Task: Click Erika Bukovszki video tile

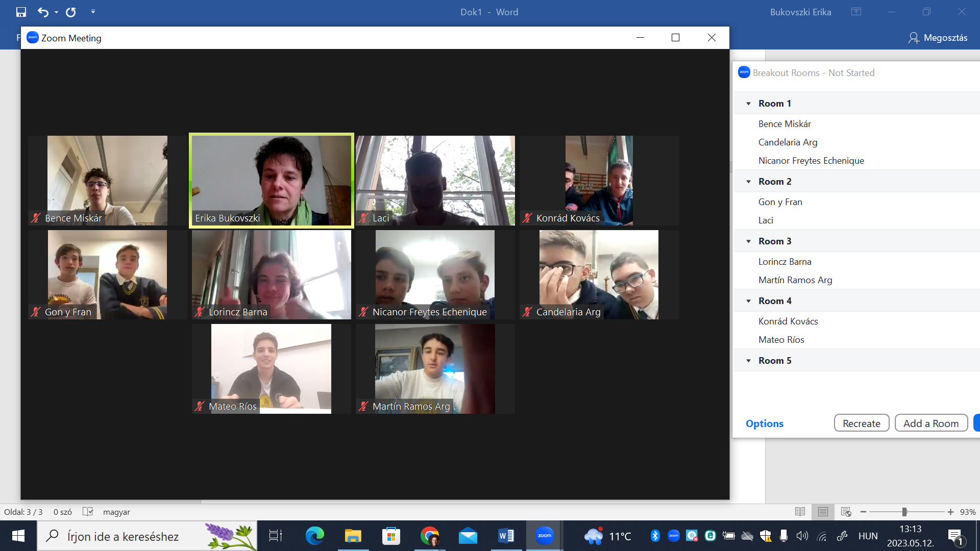Action: click(x=272, y=181)
